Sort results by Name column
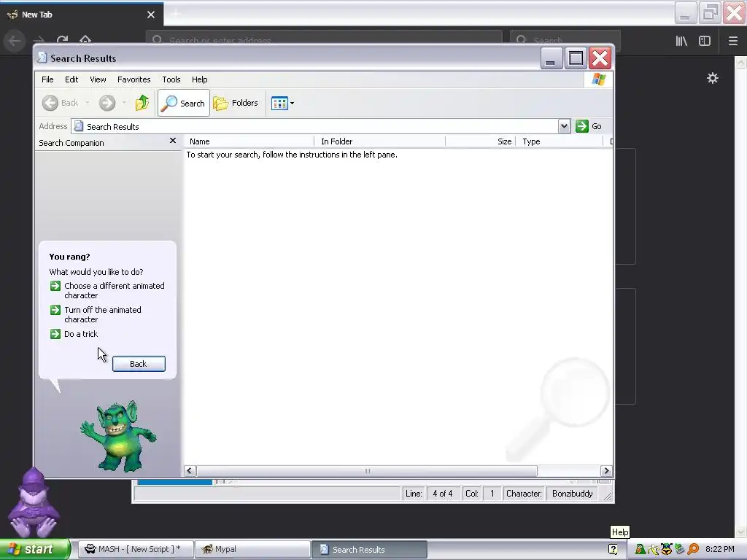The height and width of the screenshot is (560, 747). [249, 141]
